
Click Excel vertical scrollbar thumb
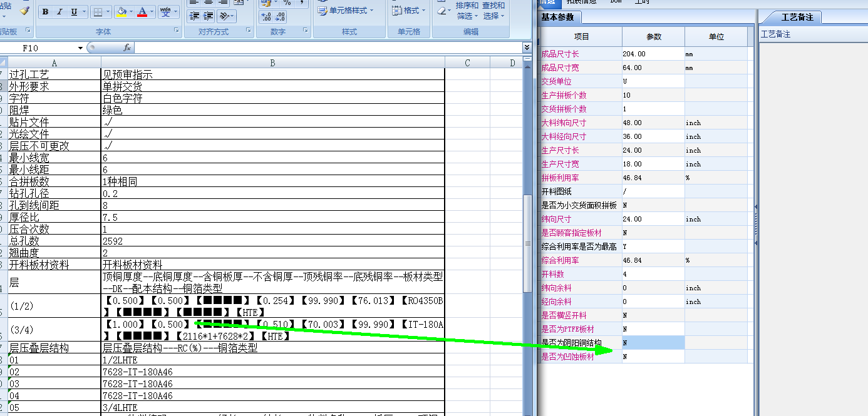[527, 244]
